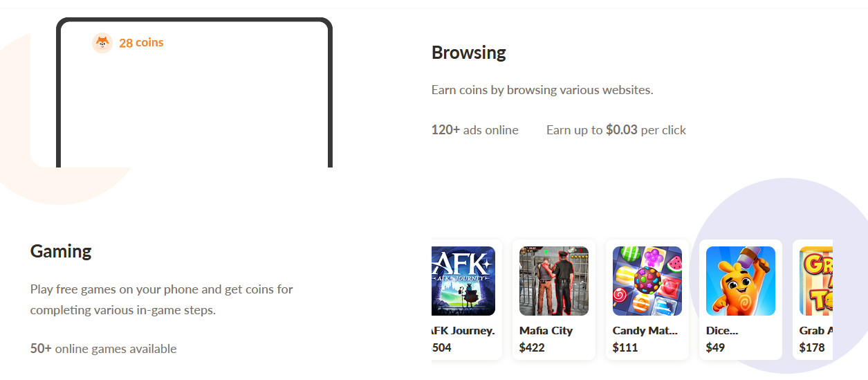Click the AFK Journey title text
Viewport: 868px width, 380px height.
[463, 331]
